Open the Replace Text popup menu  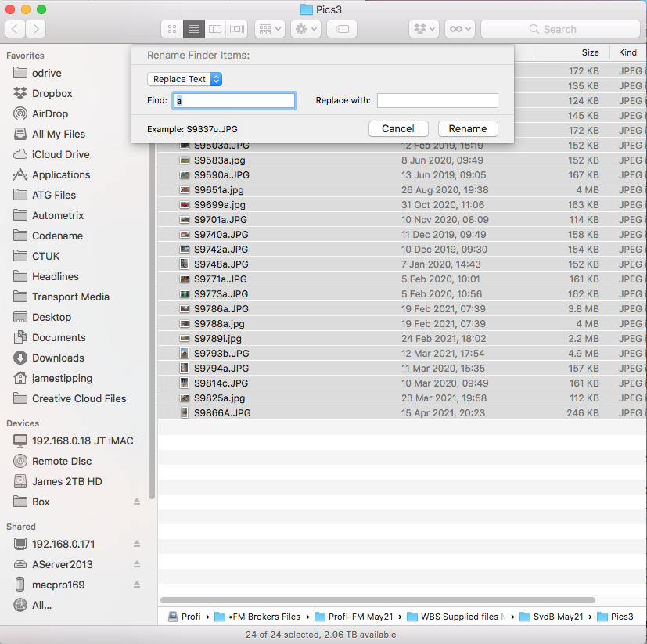coord(185,79)
